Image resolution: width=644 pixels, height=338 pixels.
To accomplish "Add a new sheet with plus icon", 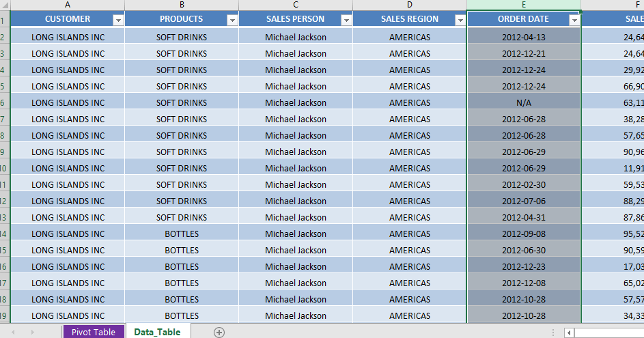I will (219, 333).
